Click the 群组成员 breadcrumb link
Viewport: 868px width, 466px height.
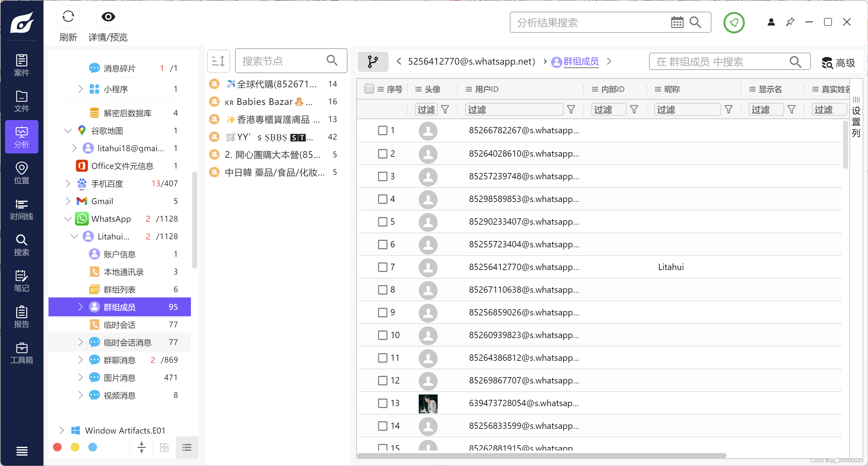(x=581, y=61)
